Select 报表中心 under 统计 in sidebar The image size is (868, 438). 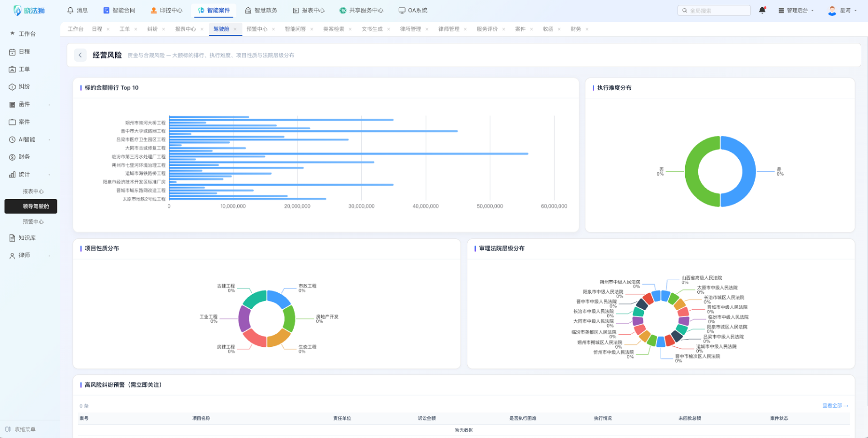(x=33, y=192)
